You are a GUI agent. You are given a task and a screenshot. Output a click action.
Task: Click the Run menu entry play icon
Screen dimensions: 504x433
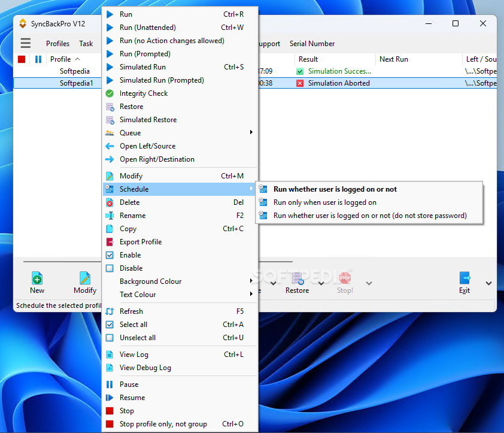point(110,14)
